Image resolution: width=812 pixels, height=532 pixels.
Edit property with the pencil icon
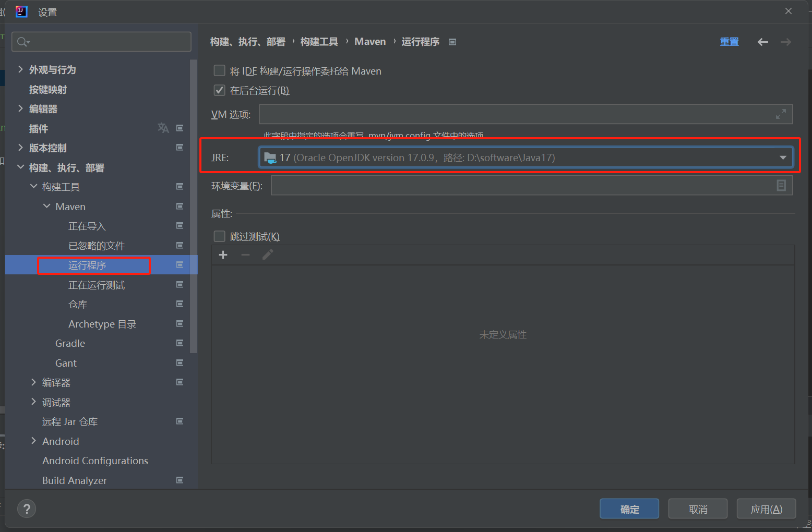point(268,255)
